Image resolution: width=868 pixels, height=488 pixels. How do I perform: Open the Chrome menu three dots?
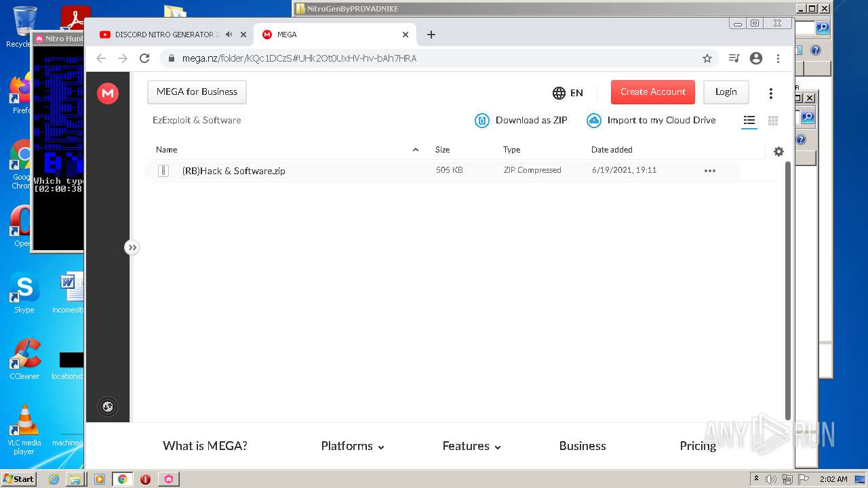[778, 58]
